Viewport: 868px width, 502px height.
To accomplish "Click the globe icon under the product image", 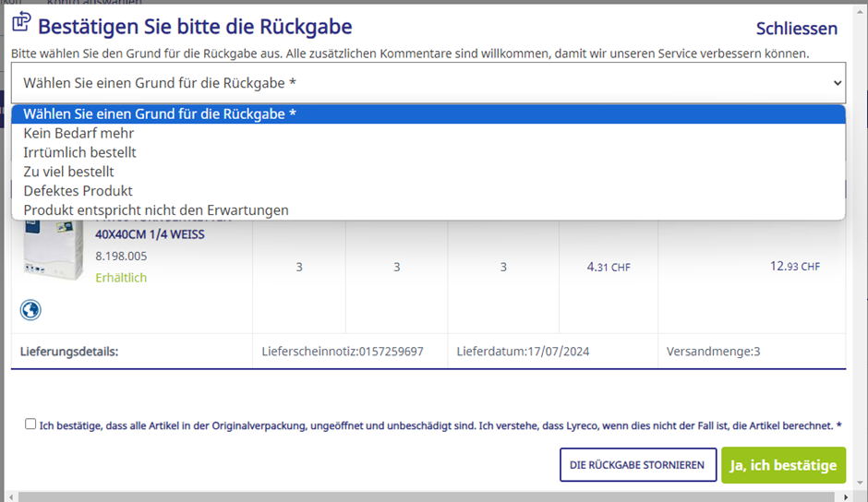I will (30, 308).
